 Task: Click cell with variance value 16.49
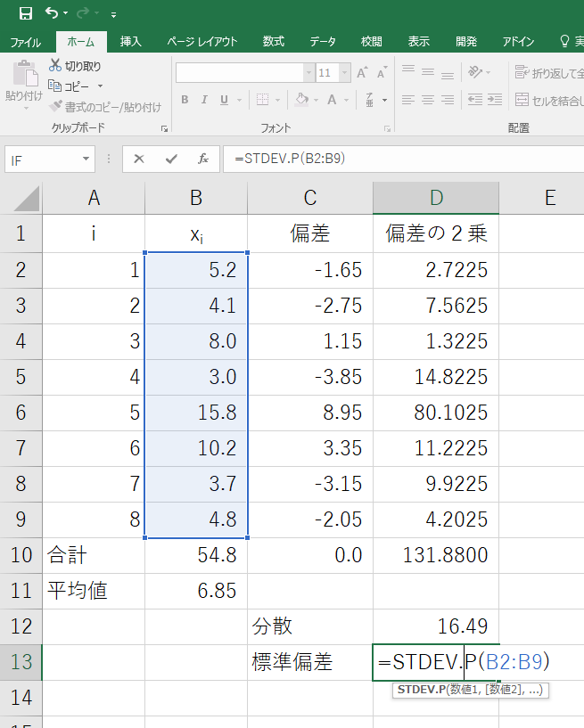436,626
